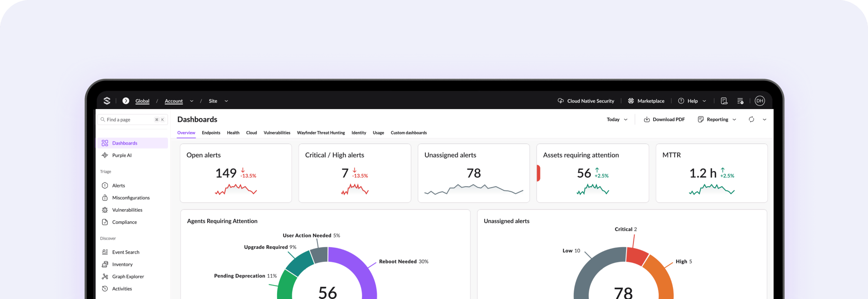
Task: Click the green Pending Deprecation donut segment
Action: [x=286, y=285]
